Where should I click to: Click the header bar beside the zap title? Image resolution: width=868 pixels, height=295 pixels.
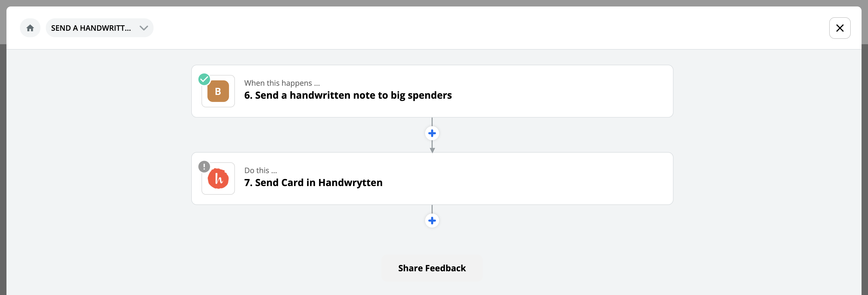coord(489,28)
